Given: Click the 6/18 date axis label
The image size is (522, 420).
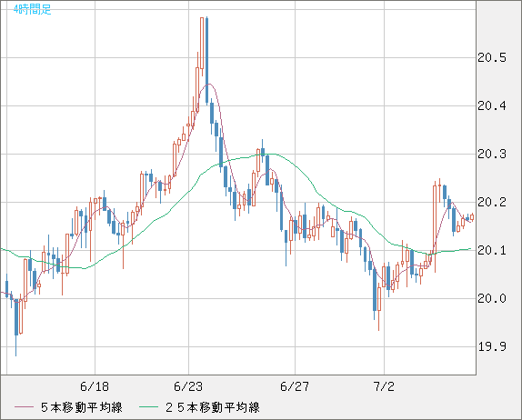Looking at the screenshot, I should coord(95,386).
